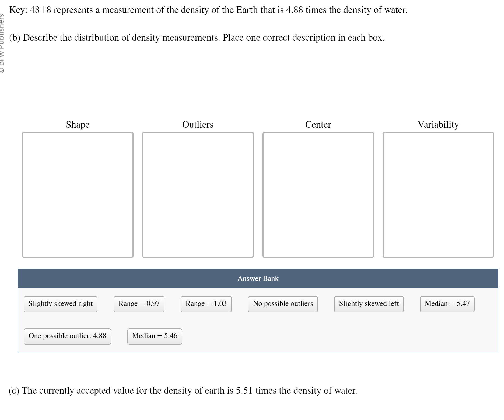Pick the "Median = 5.47" answer chip

point(447,304)
